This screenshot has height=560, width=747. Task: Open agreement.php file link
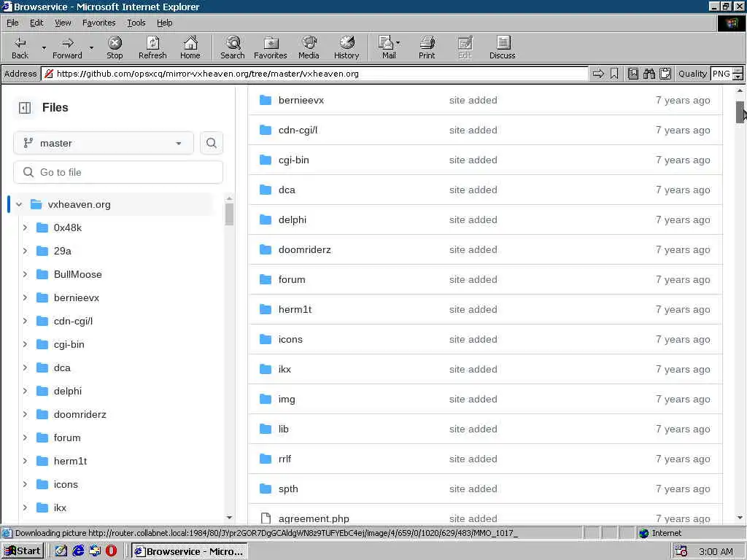pos(314,518)
